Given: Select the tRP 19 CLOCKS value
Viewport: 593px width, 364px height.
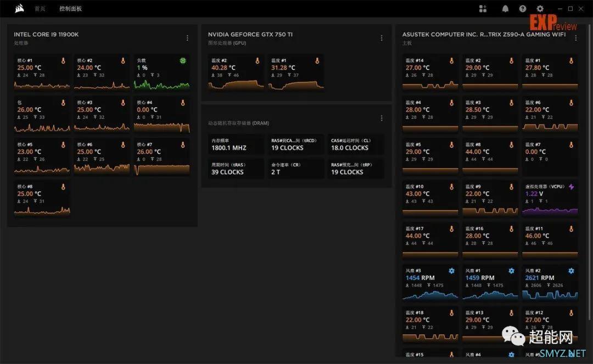Looking at the screenshot, I should (347, 172).
